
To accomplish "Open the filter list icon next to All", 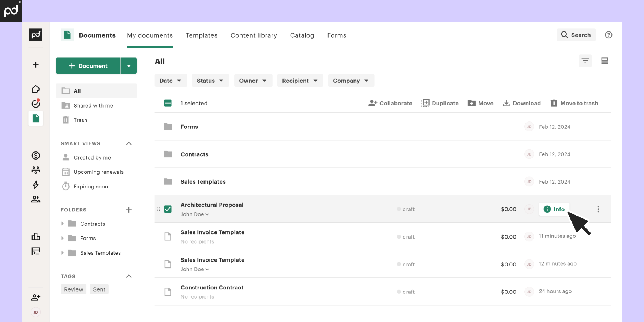I will click(x=585, y=61).
